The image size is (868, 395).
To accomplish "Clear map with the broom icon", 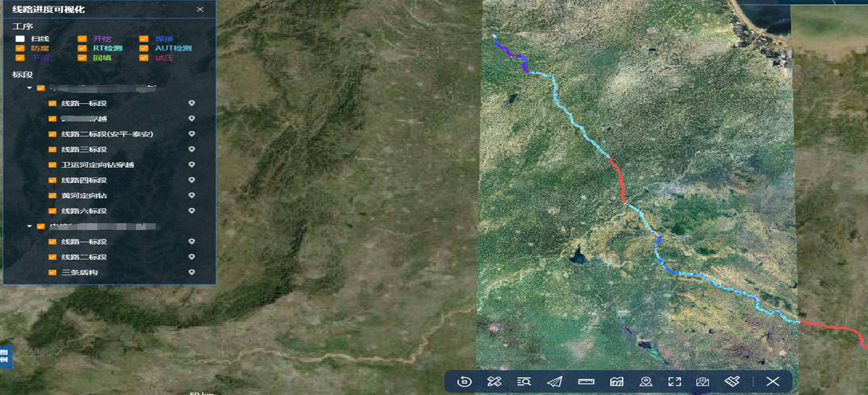I will tap(732, 382).
